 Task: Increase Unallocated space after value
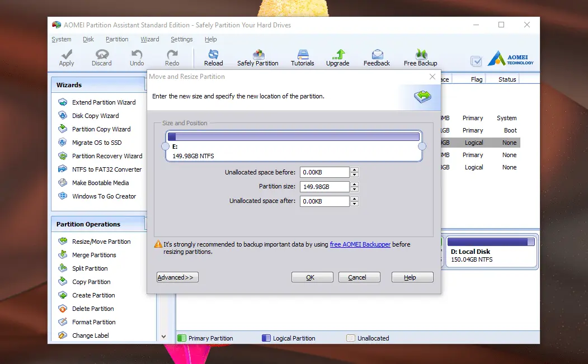[354, 198]
